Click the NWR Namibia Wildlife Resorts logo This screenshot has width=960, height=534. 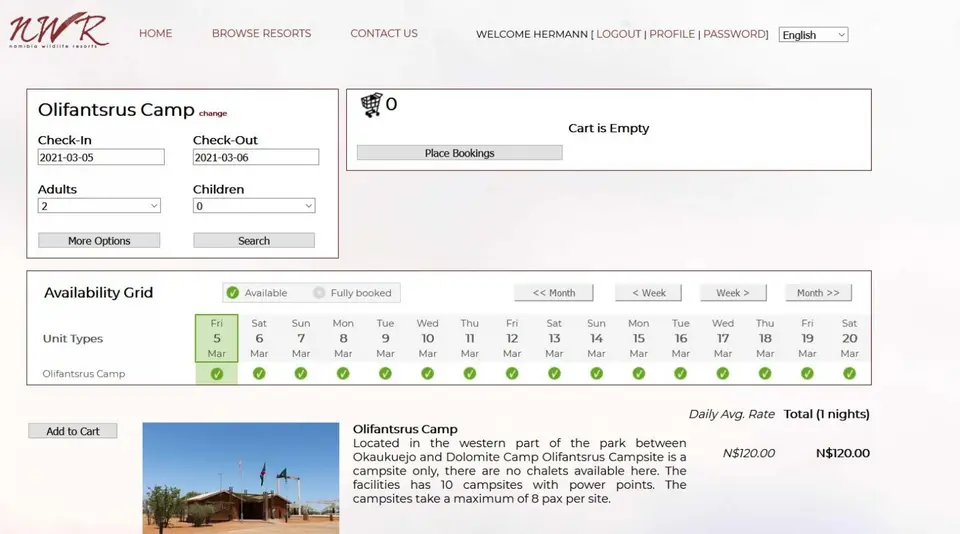tap(59, 31)
